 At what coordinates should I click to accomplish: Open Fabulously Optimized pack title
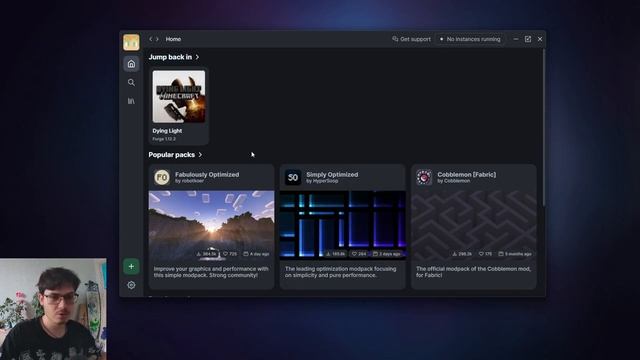pos(207,174)
